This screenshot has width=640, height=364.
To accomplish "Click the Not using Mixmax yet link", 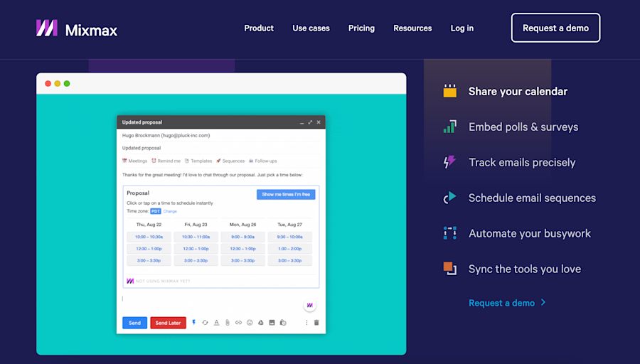I will point(162,281).
